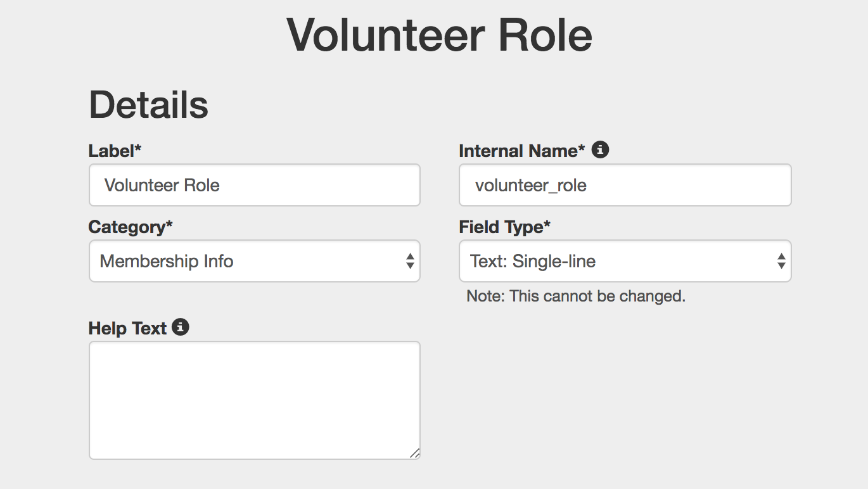Click the Category dropdown up-down arrows
This screenshot has height=489, width=868.
tap(410, 261)
